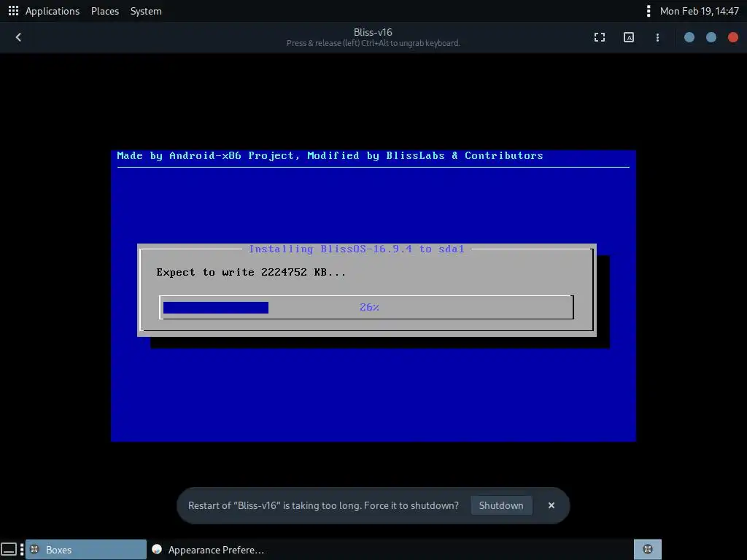Click the panel dots indicator beside the clock

click(648, 11)
